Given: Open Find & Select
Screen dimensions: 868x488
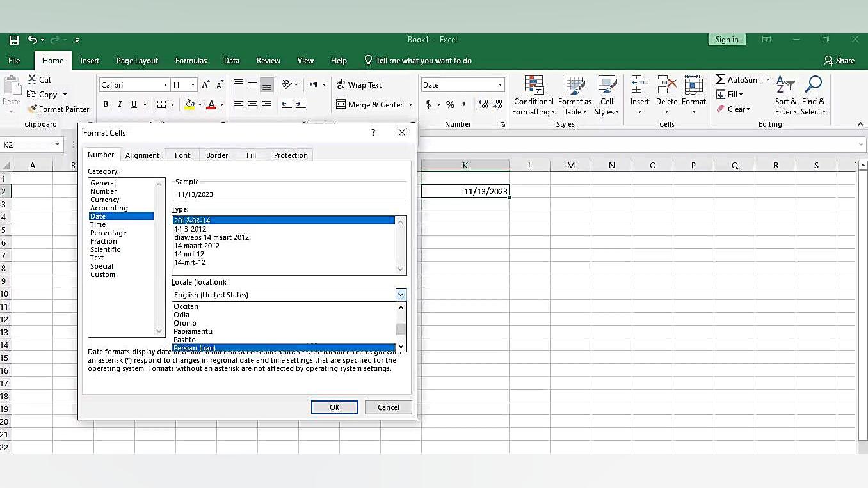Looking at the screenshot, I should [814, 96].
